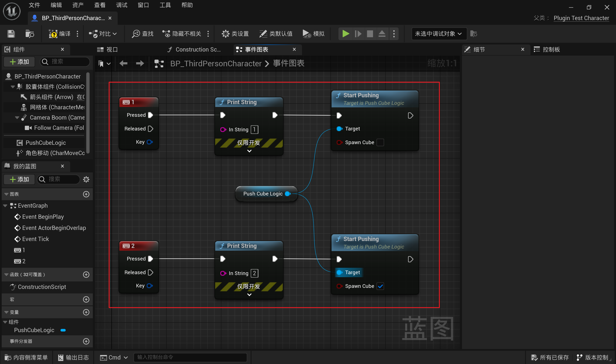Open the Plugin Test Character parent class link
The height and width of the screenshot is (364, 616).
(x=581, y=18)
